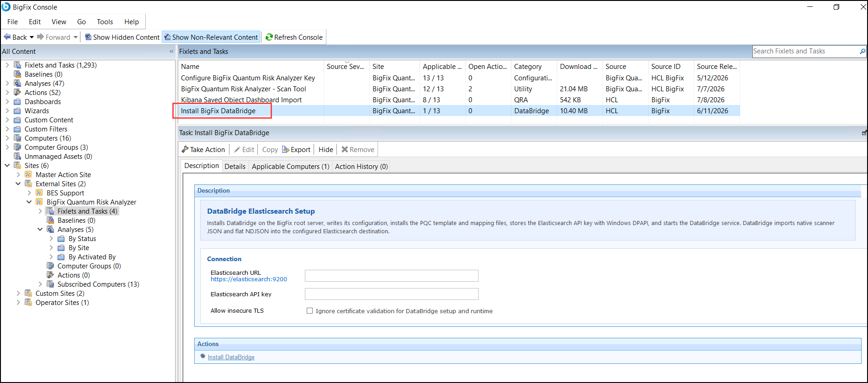
Task: Click the Custom Content folder icon
Action: tap(17, 120)
